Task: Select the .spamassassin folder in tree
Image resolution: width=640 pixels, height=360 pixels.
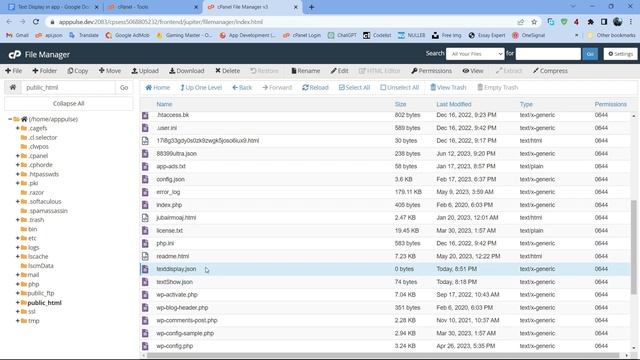Action: click(48, 211)
